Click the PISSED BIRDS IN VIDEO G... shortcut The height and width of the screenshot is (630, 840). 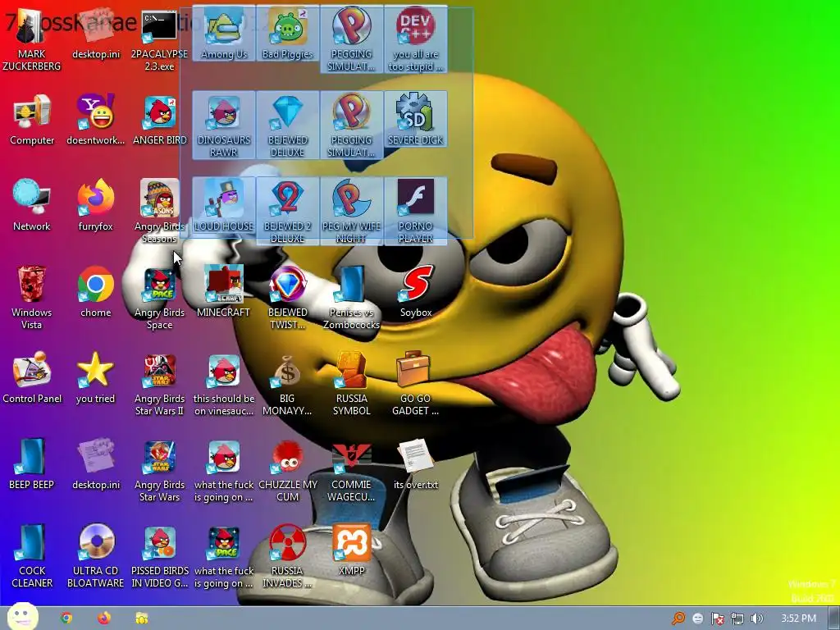pos(159,556)
